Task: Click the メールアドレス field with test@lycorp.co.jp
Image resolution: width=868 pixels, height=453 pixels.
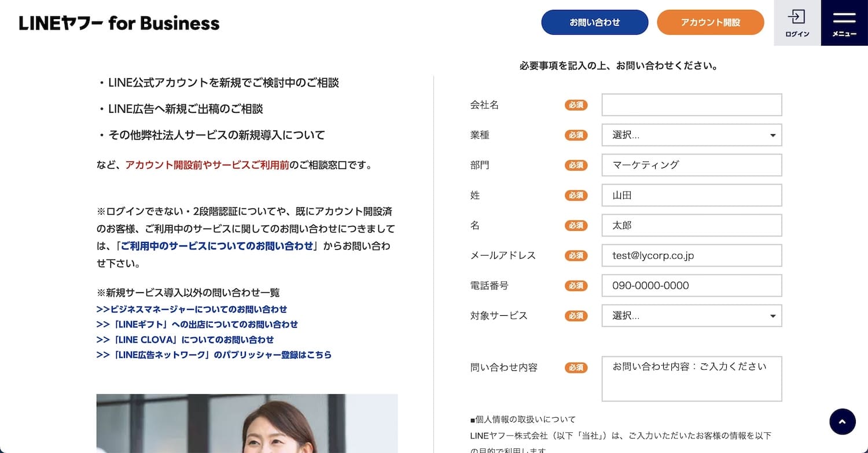Action: coord(692,255)
